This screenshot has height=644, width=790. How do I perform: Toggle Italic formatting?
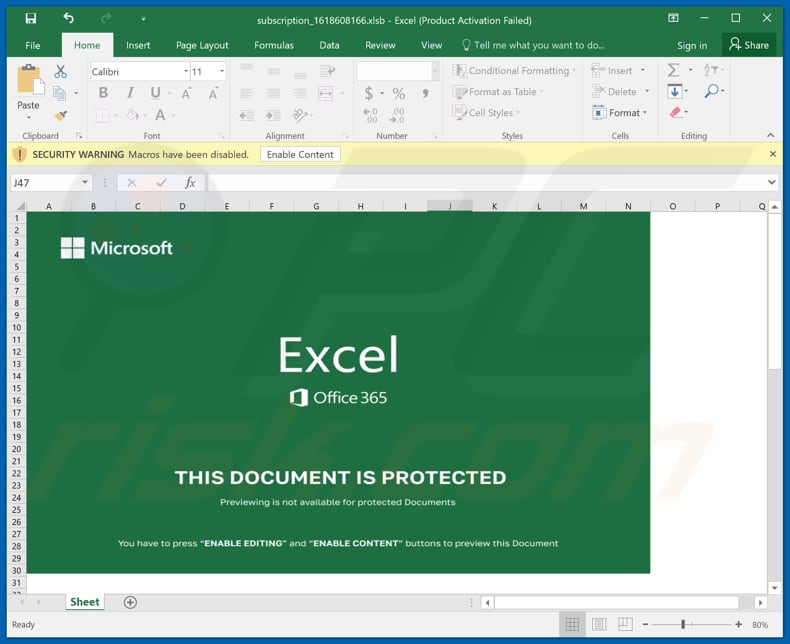tap(130, 93)
